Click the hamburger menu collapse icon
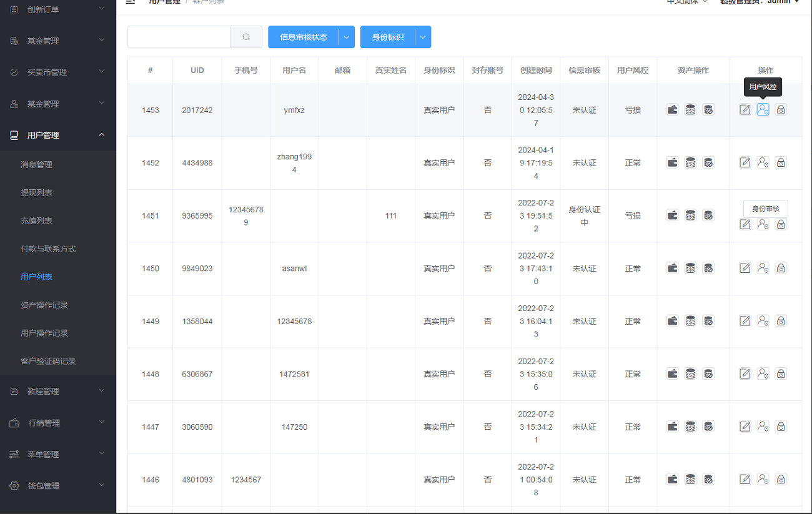The width and height of the screenshot is (812, 514). tap(131, 2)
